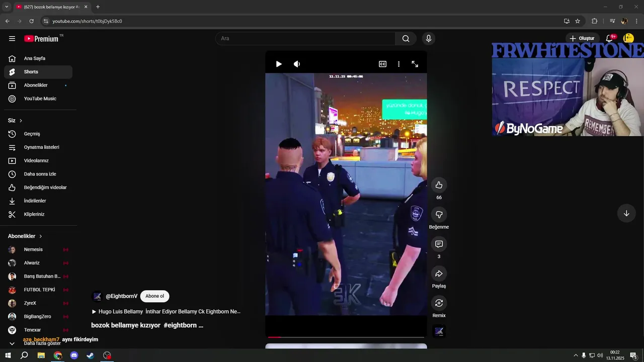Remix this Short
This screenshot has width=644, height=362.
pos(439,303)
